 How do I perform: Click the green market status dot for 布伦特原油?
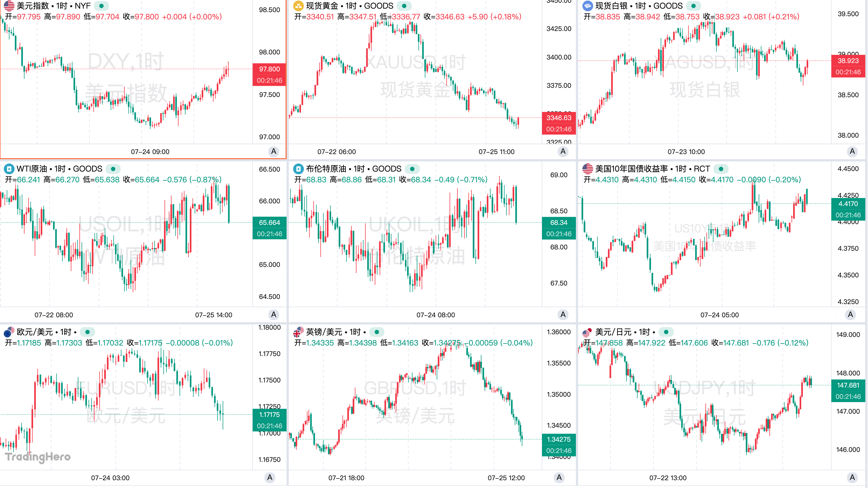(x=412, y=169)
